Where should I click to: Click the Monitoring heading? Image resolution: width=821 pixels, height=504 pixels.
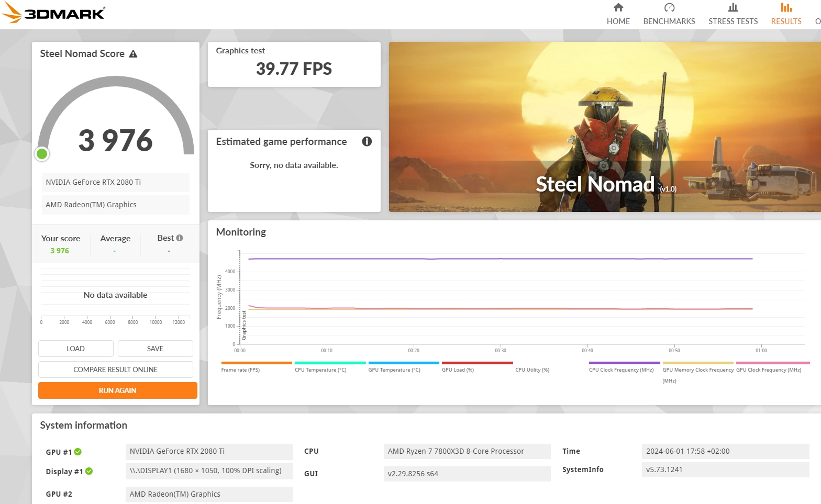tap(241, 232)
